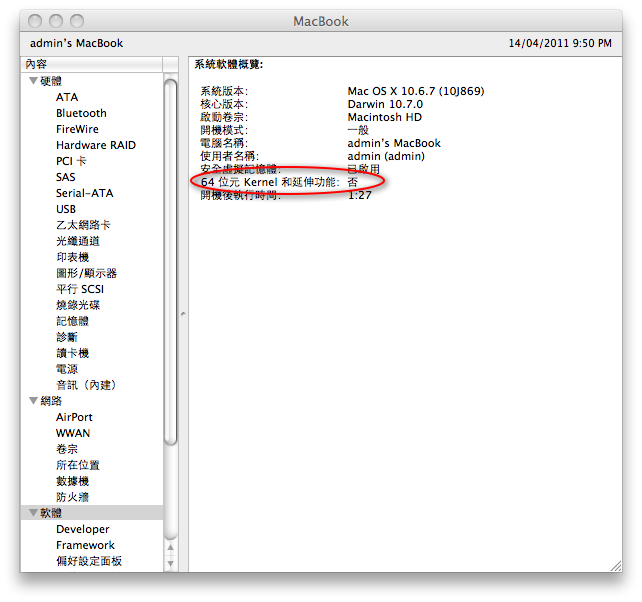Open the Serial-ATA entry
Viewport: 642px width, 602px height.
(x=85, y=193)
